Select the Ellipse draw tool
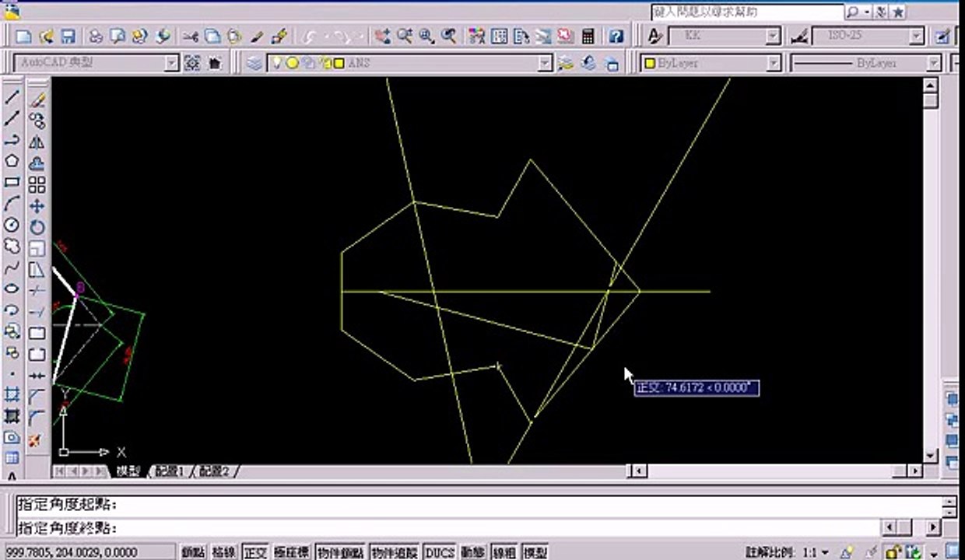 click(x=12, y=289)
